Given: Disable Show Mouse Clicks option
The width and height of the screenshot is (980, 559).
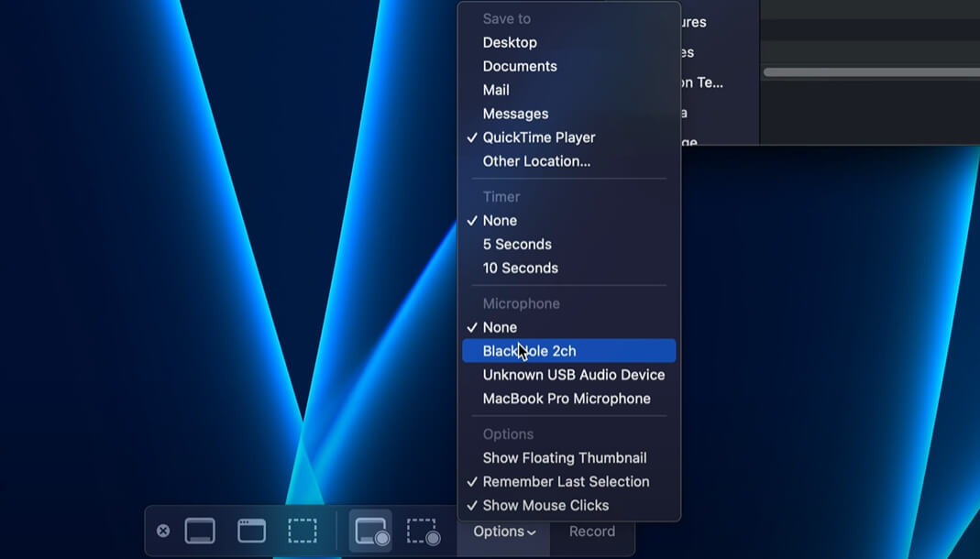Looking at the screenshot, I should tap(545, 506).
